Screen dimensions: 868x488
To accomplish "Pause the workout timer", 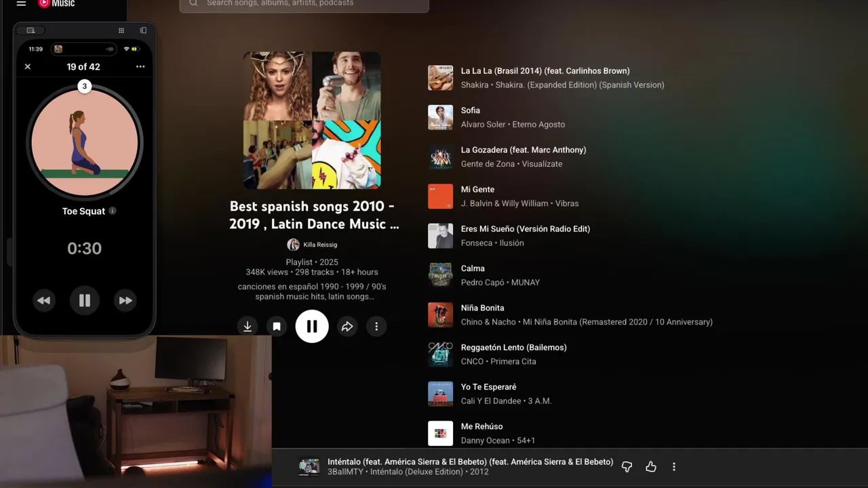I will (x=85, y=300).
